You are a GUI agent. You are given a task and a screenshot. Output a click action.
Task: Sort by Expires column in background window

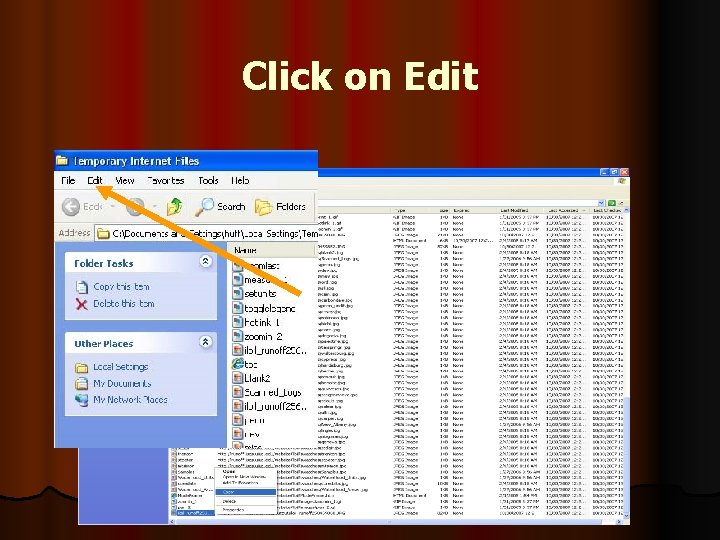(x=461, y=210)
